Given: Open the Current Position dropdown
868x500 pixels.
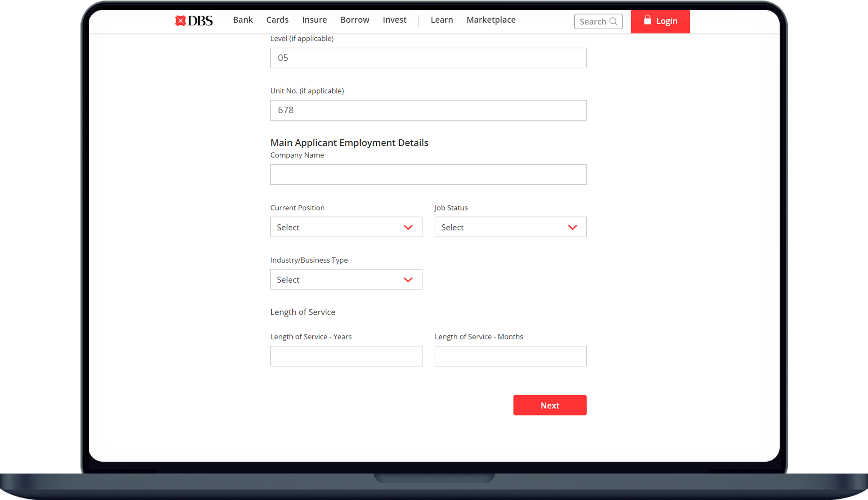Looking at the screenshot, I should click(346, 227).
